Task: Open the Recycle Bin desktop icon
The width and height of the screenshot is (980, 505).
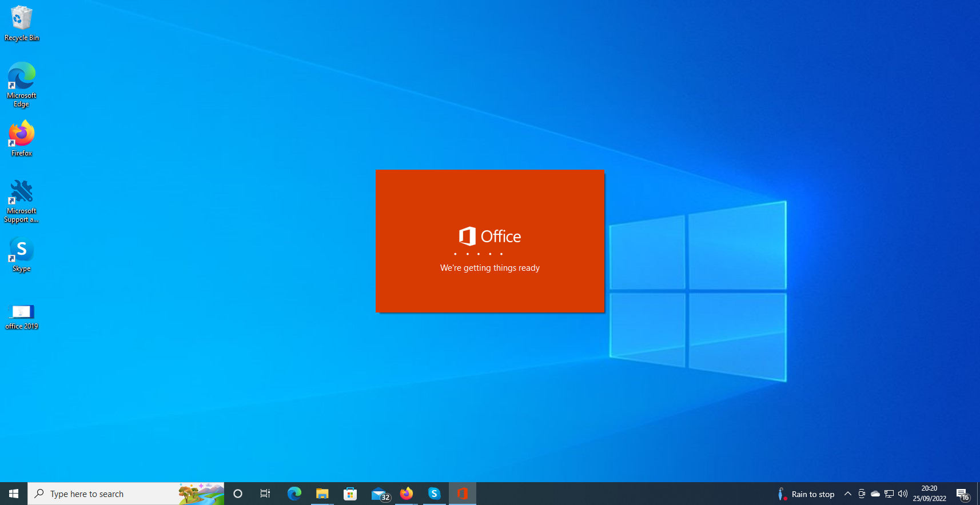Action: [22, 24]
